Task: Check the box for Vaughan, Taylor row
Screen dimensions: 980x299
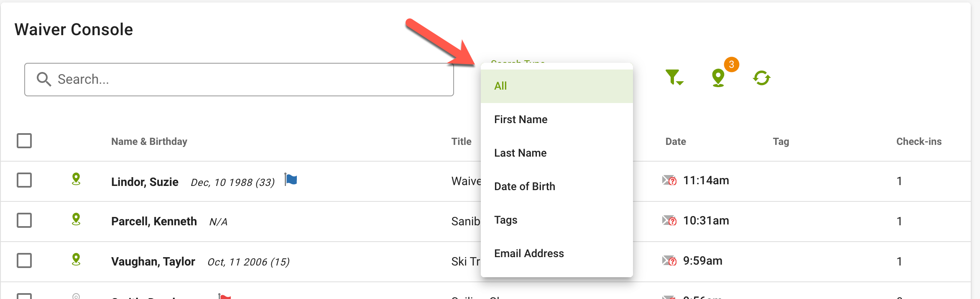Action: pos(24,260)
